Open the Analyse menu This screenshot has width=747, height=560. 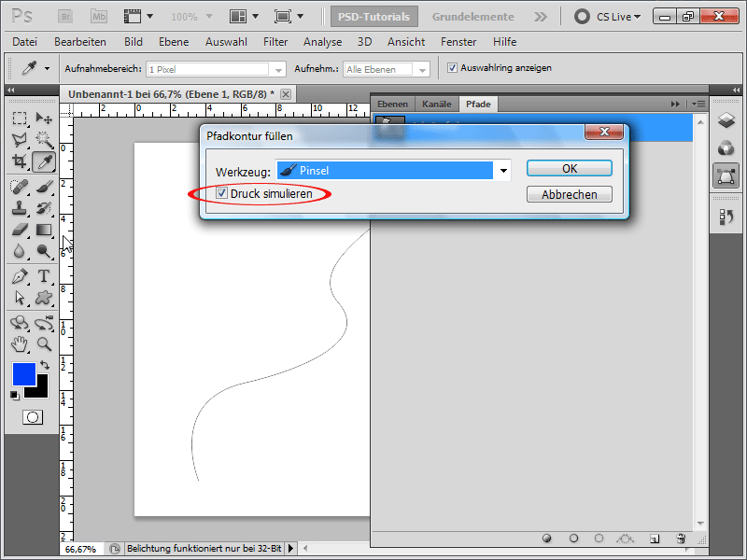(322, 42)
